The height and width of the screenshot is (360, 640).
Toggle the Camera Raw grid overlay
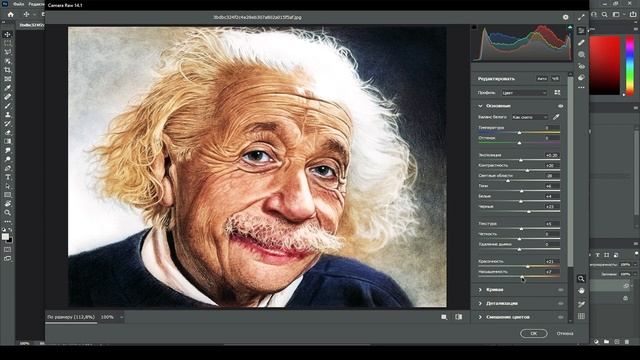pos(581,316)
